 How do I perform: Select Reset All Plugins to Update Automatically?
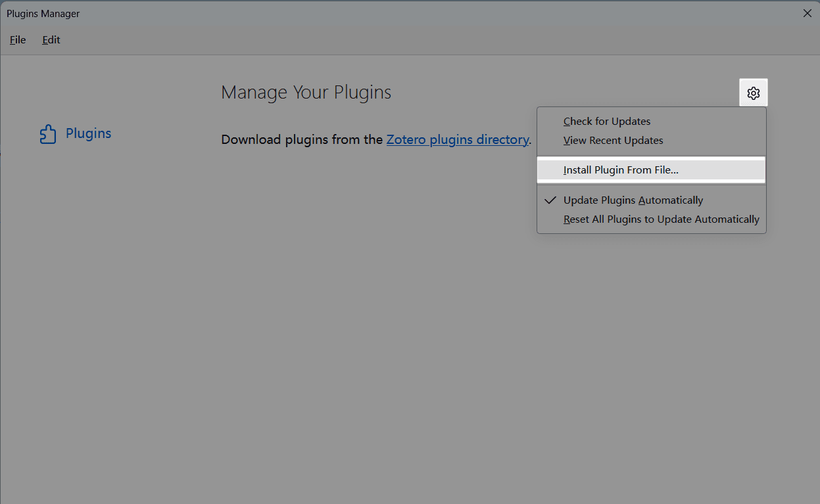pyautogui.click(x=661, y=219)
